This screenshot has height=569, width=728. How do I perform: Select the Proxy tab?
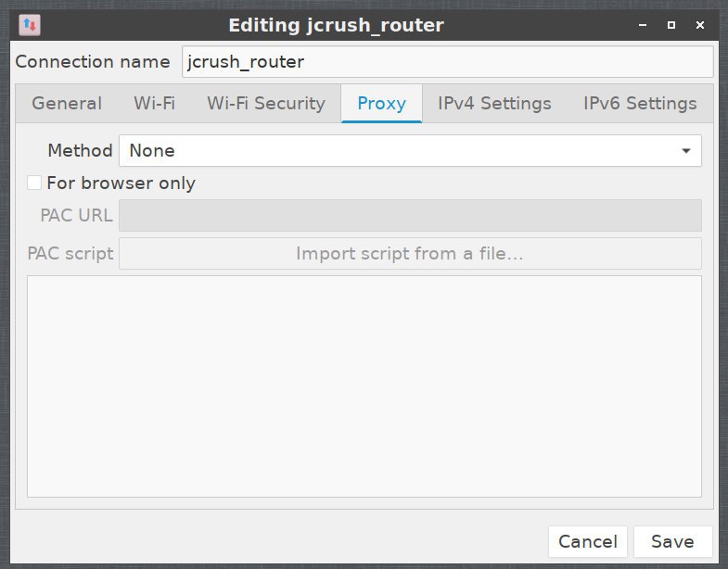coord(381,103)
